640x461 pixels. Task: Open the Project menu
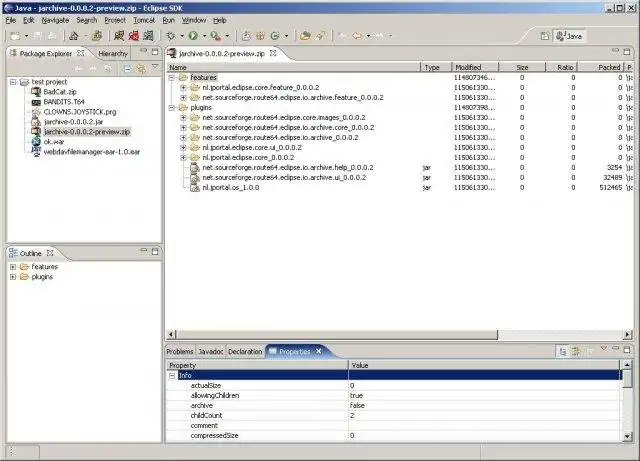coord(115,20)
